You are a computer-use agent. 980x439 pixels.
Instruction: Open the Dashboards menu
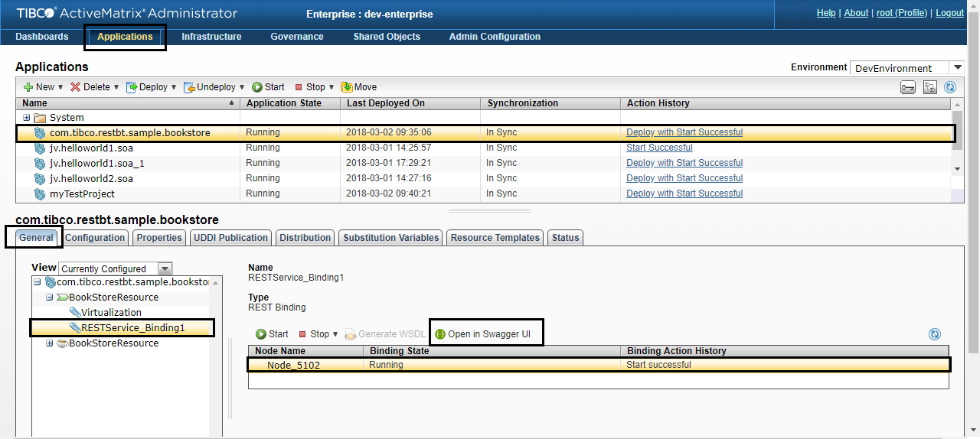click(42, 37)
